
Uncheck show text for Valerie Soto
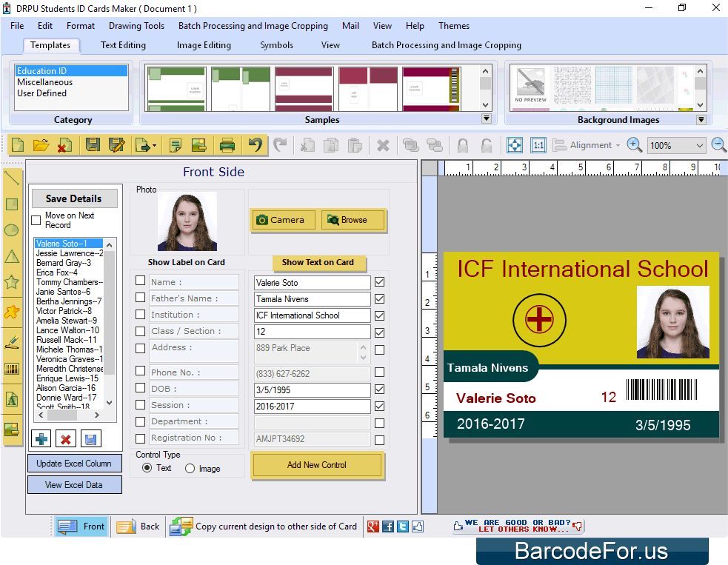coord(379,282)
